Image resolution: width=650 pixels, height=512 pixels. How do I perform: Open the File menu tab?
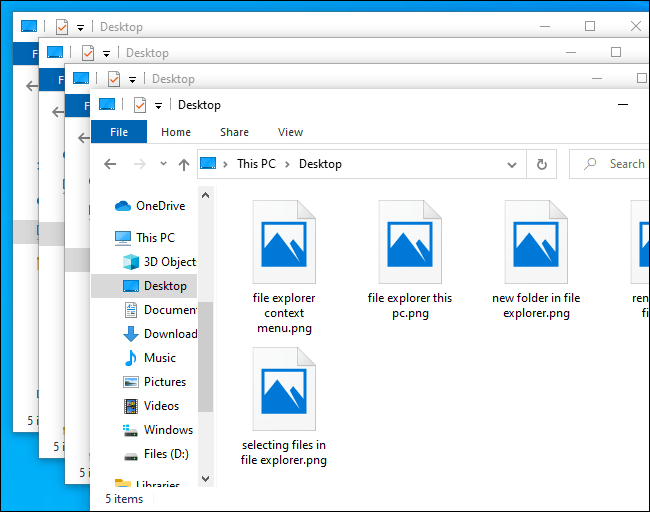tap(119, 132)
